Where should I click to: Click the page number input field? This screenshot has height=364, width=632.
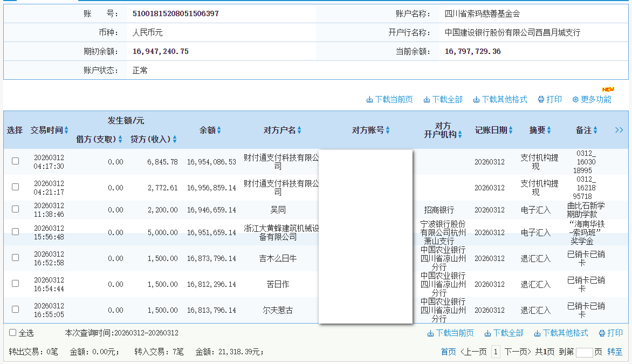pos(585,352)
